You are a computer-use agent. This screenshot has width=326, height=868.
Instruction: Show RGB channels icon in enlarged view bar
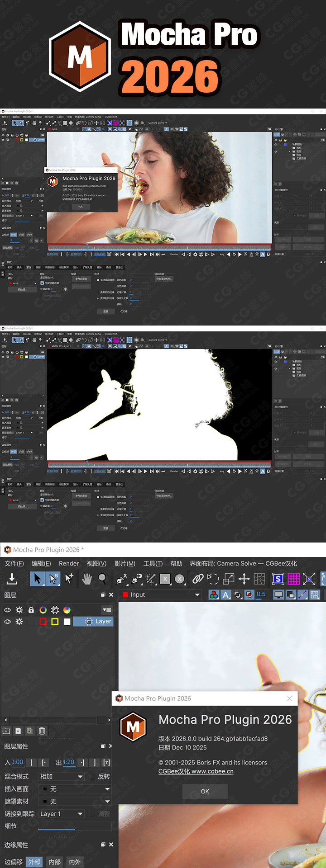click(x=214, y=594)
